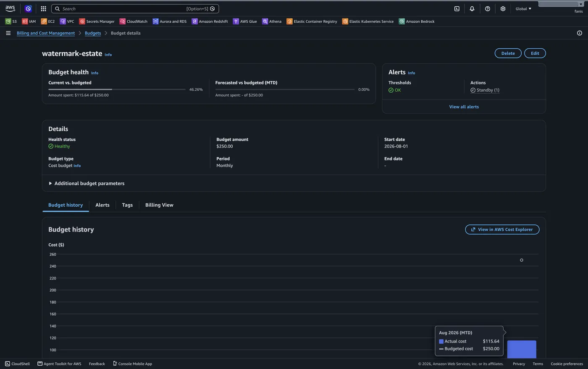Open the help question mark menu

coord(488,9)
